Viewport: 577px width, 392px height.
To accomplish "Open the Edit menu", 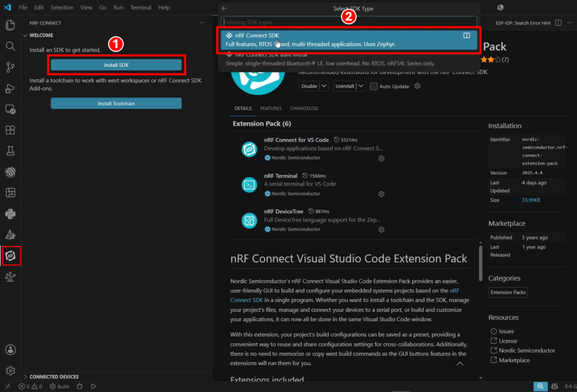I will 39,7.
